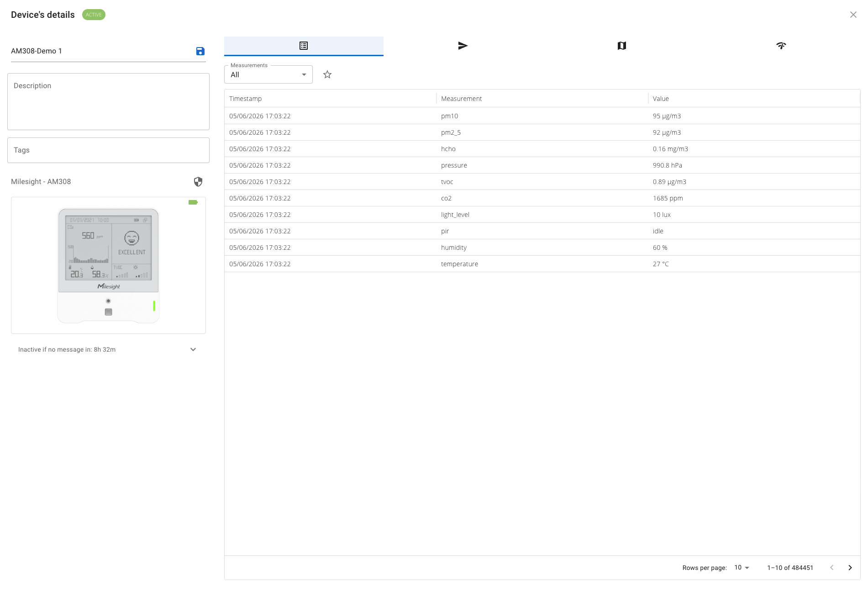Click the value 10 lux
This screenshot has height=596, width=868.
(662, 215)
